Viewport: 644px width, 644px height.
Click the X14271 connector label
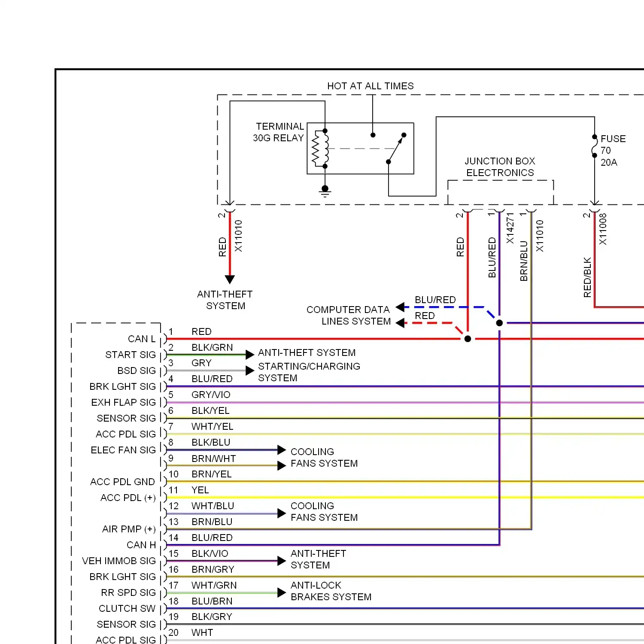pyautogui.click(x=510, y=228)
